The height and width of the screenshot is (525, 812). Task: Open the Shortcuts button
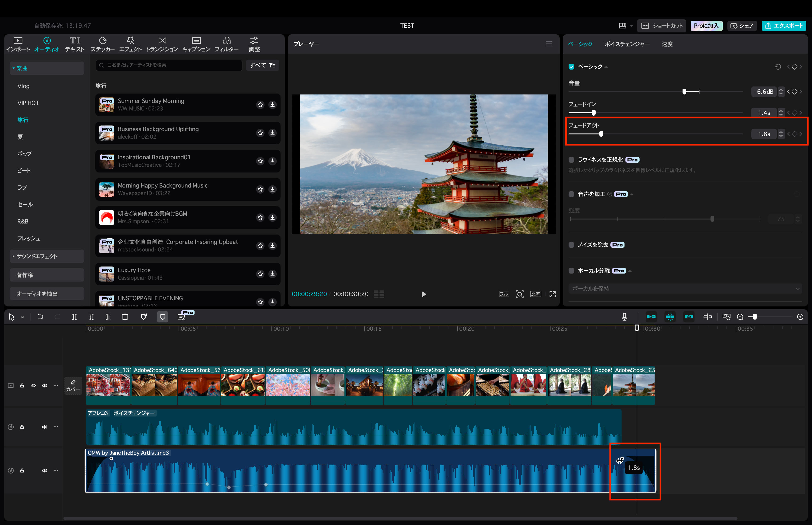pyautogui.click(x=661, y=26)
